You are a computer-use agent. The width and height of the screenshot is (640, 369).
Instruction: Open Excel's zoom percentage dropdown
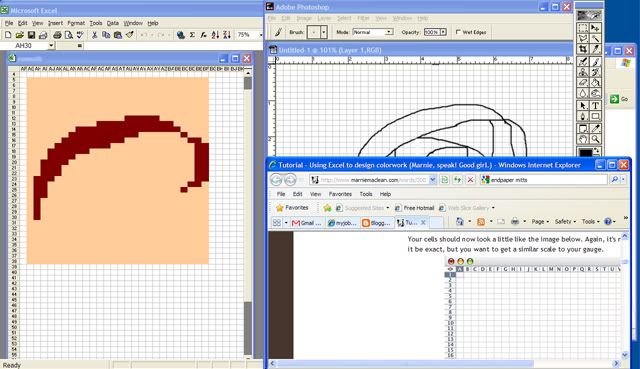(x=261, y=35)
